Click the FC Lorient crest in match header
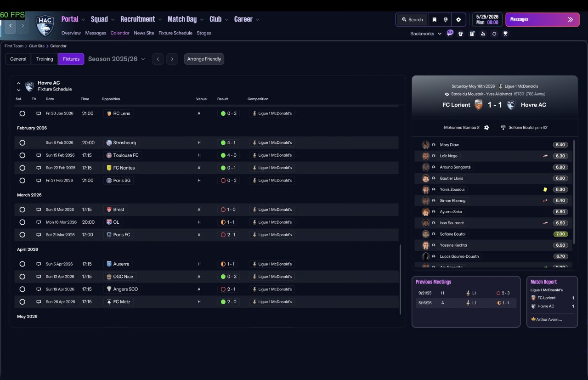Image resolution: width=588 pixels, height=380 pixels. 479,105
